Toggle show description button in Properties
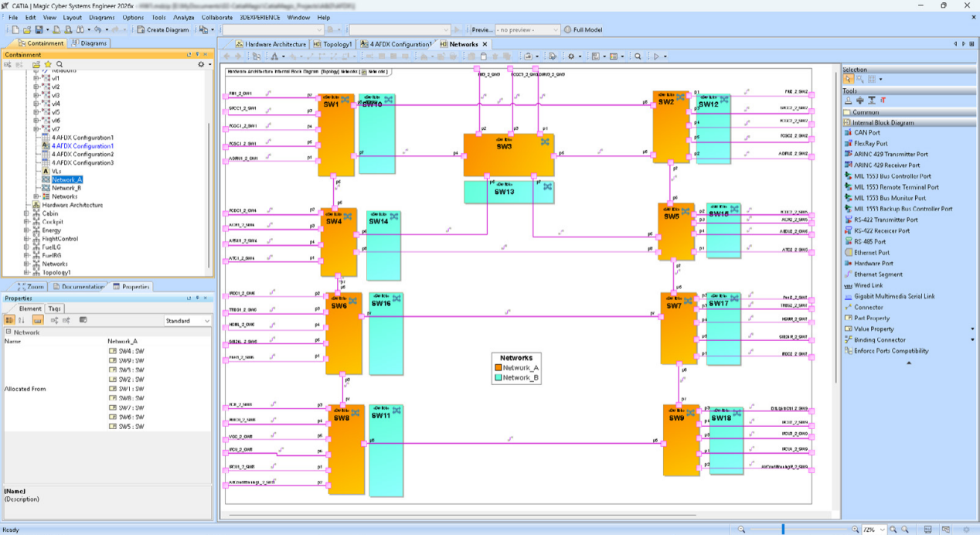 click(x=37, y=320)
